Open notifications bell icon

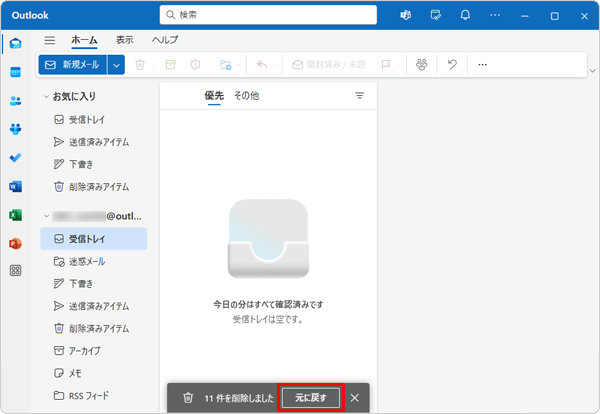[465, 15]
